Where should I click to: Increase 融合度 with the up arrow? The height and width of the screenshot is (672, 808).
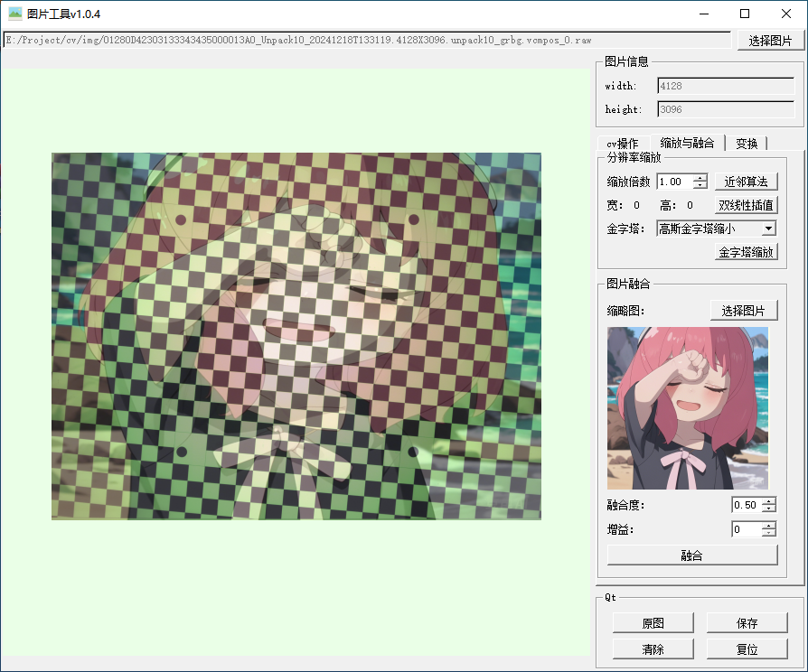[x=769, y=501]
